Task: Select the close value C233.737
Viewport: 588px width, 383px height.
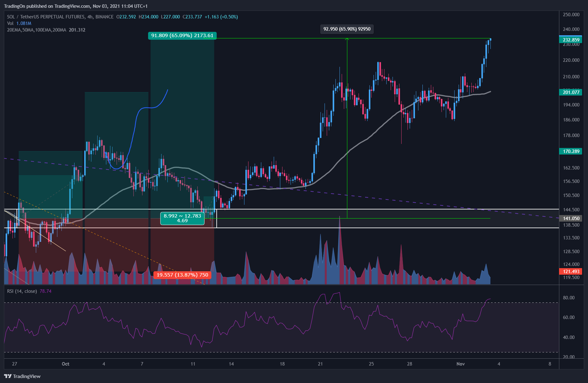Action: pos(192,17)
